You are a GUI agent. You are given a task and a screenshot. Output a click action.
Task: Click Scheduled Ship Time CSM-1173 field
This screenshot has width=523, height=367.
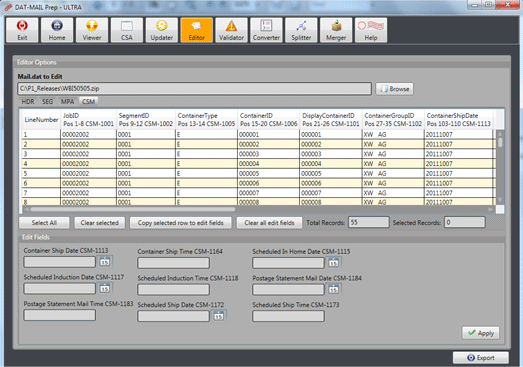click(289, 316)
